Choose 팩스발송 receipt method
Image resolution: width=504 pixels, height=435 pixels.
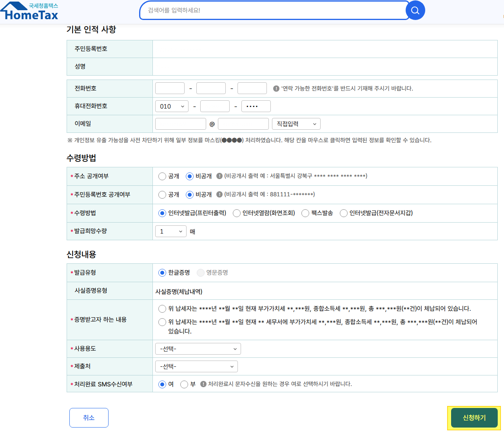pyautogui.click(x=305, y=213)
